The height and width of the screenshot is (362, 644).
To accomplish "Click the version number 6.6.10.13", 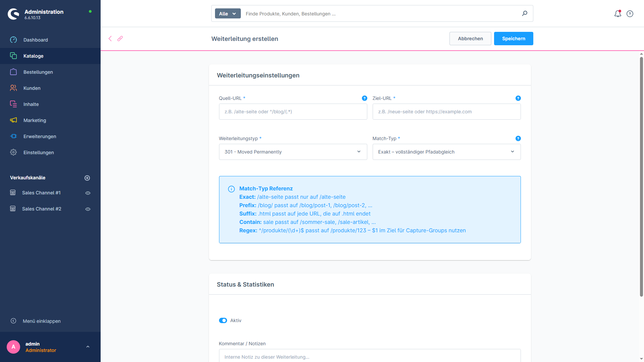I will tap(32, 18).
